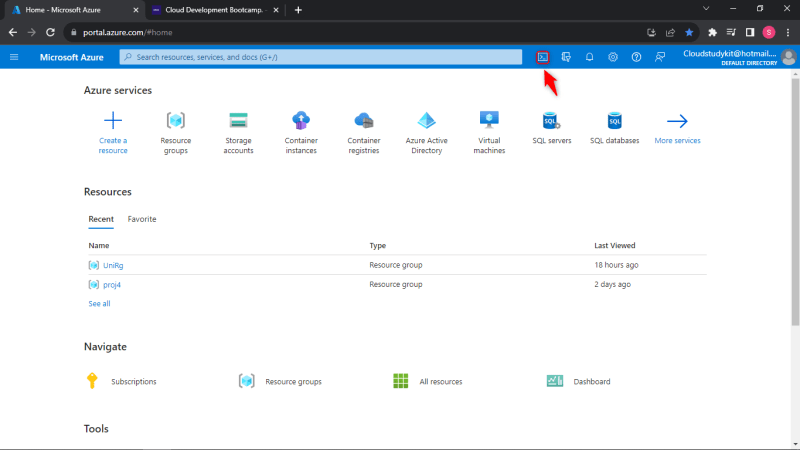
Task: Open the proj4 resource group link
Action: pyautogui.click(x=112, y=285)
